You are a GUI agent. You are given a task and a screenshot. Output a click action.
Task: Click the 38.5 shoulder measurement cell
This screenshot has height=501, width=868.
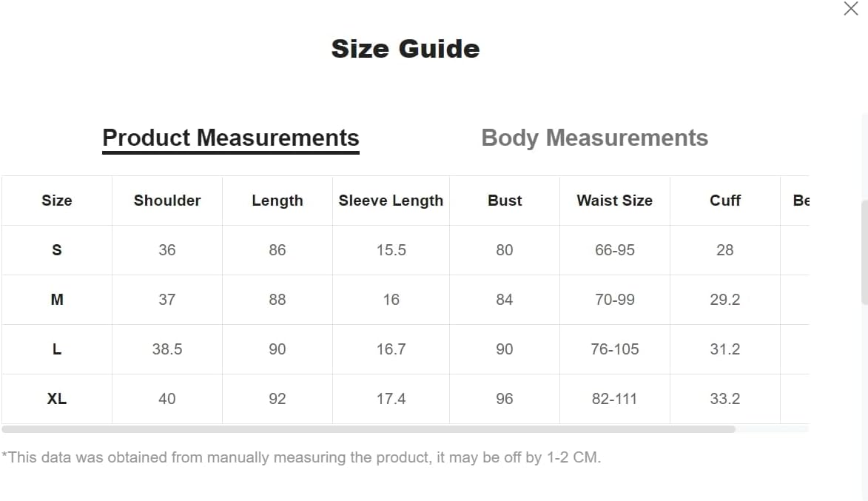167,349
